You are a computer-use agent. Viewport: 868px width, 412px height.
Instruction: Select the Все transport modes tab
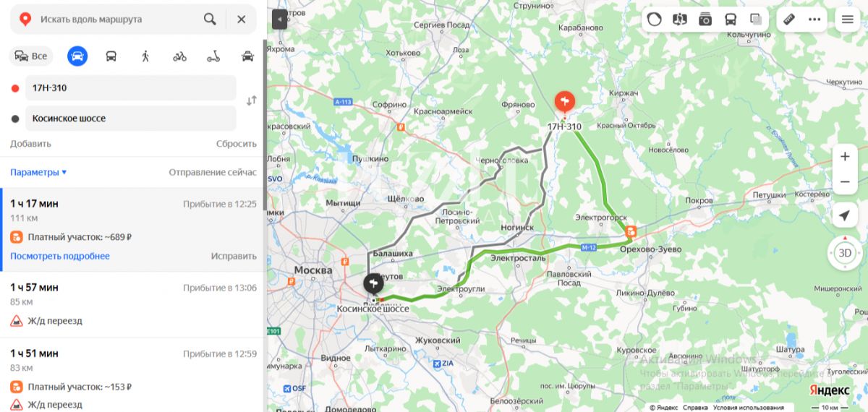[31, 56]
